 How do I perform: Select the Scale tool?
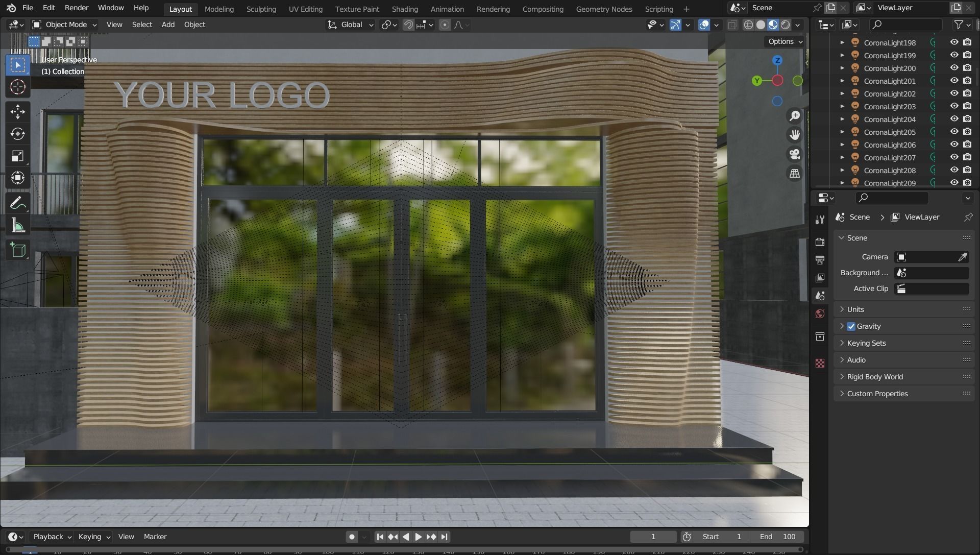tap(18, 156)
